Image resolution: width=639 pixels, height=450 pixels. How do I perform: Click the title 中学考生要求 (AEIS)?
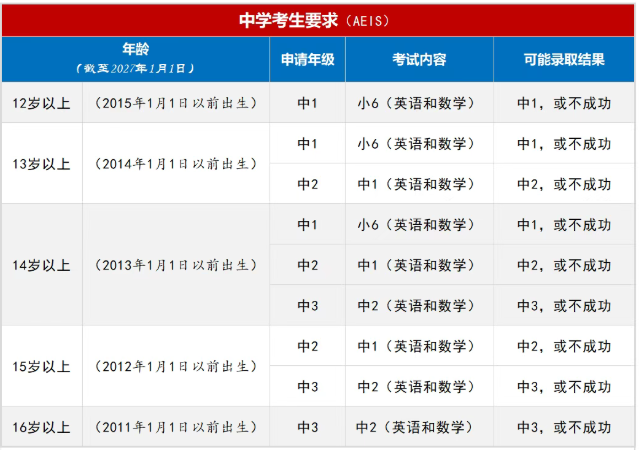314,20
